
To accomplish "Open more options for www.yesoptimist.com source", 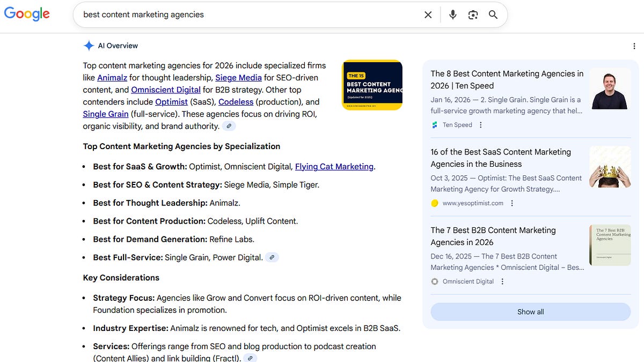I will 512,203.
